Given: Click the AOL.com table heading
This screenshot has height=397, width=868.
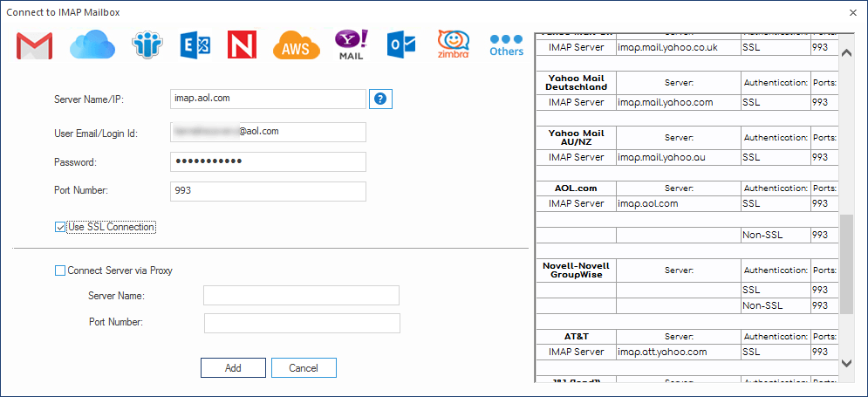Looking at the screenshot, I should coord(576,188).
